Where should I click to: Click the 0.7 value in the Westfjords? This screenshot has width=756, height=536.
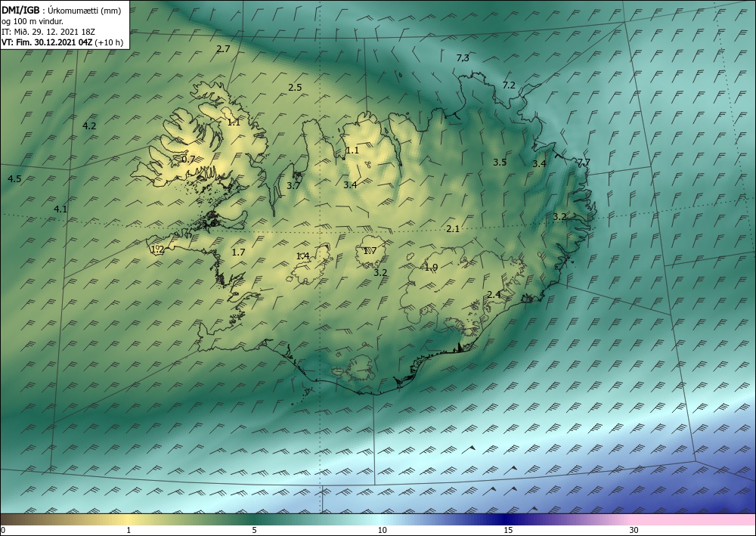tap(188, 159)
